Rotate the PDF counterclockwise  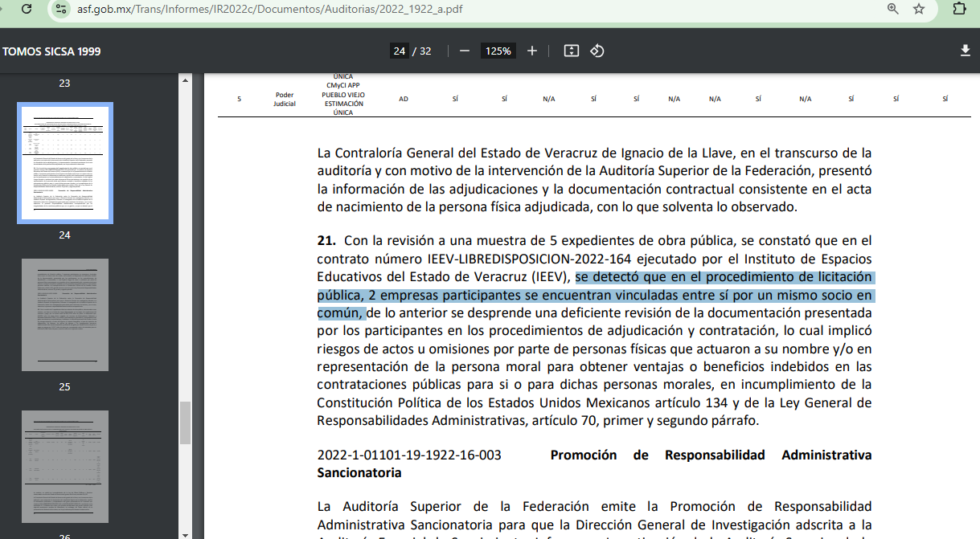(597, 51)
